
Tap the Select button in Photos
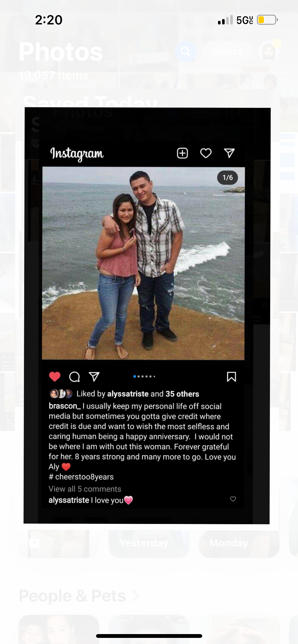pyautogui.click(x=227, y=52)
